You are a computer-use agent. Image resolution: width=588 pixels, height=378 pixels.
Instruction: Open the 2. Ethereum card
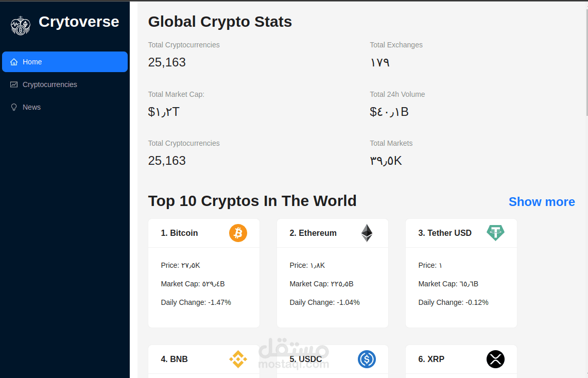click(332, 273)
